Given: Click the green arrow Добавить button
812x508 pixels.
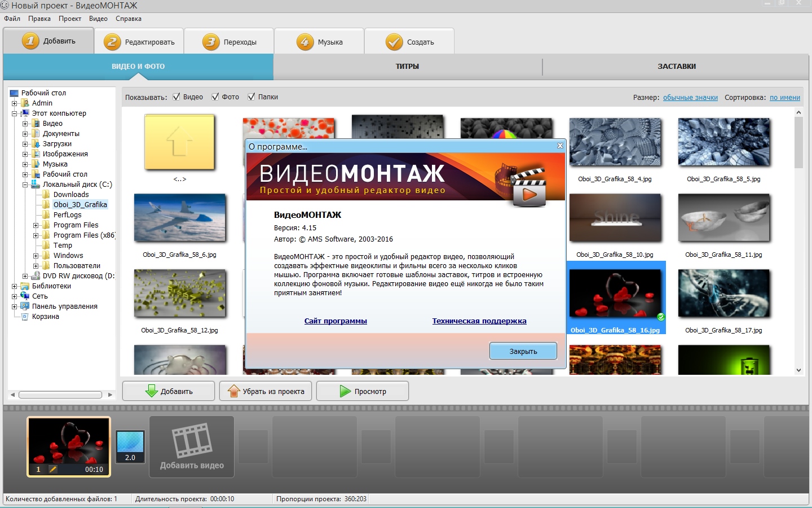Looking at the screenshot, I should (169, 391).
